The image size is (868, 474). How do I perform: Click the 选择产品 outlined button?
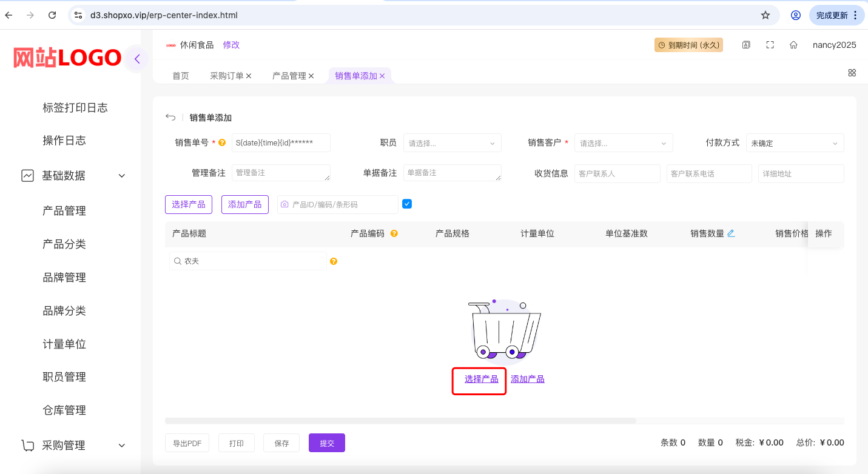click(189, 204)
